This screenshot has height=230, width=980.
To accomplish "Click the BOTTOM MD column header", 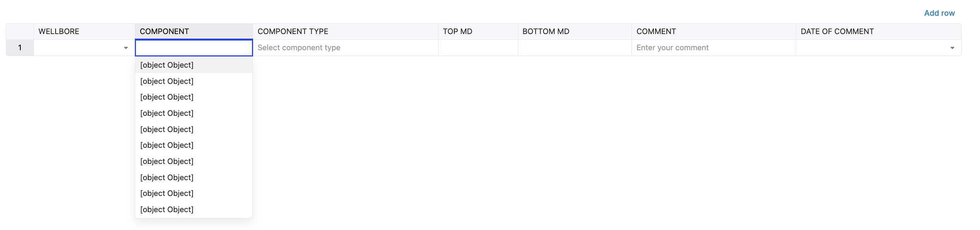I will pyautogui.click(x=546, y=32).
